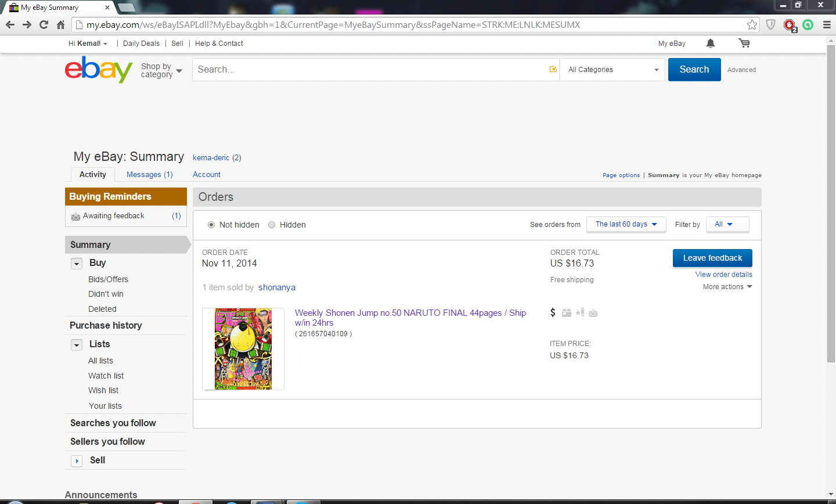Select the Not hidden radio button

211,225
